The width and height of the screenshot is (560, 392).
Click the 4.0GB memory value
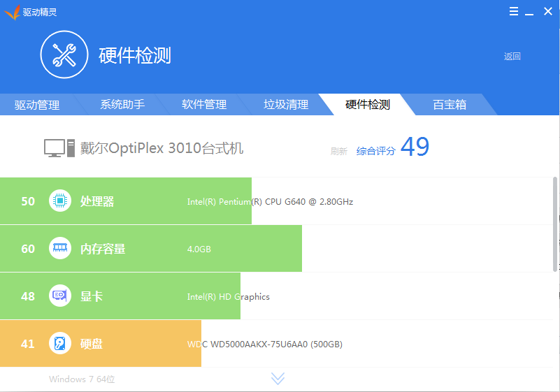click(199, 249)
